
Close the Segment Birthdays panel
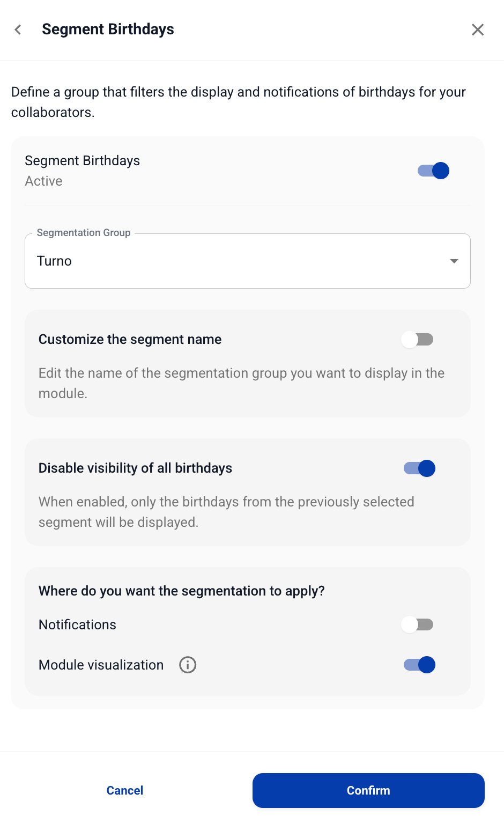coord(477,30)
